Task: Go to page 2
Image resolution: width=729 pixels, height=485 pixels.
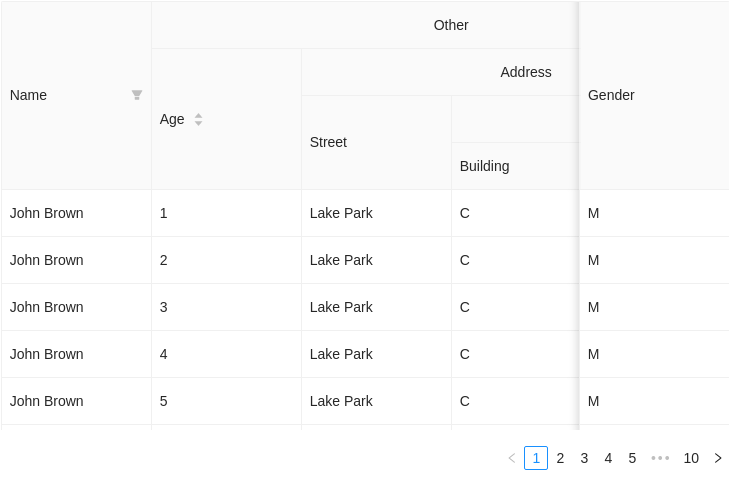Action: tap(560, 458)
